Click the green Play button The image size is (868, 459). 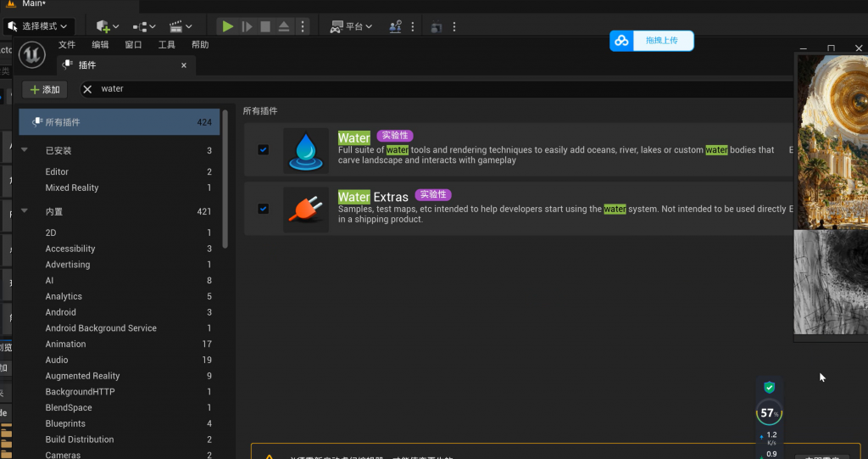coord(227,26)
